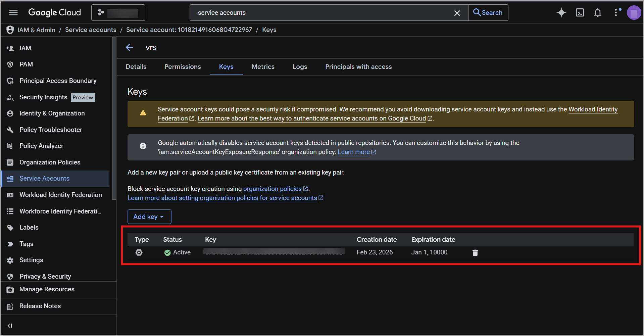This screenshot has height=336, width=644.
Task: Switch to the Permissions tab
Action: point(183,67)
